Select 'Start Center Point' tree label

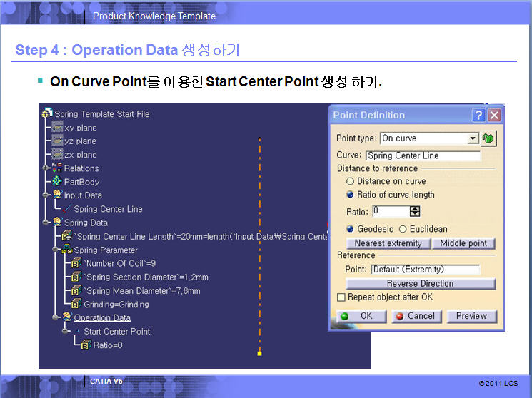coord(116,331)
